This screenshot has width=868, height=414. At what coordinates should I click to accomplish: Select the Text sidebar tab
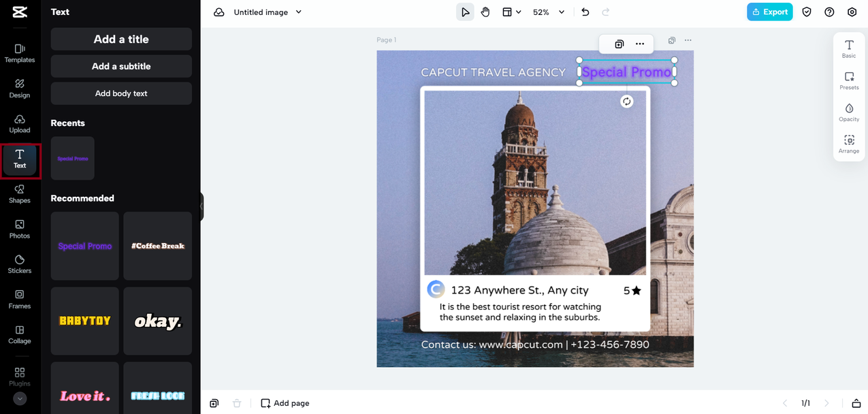pyautogui.click(x=20, y=159)
